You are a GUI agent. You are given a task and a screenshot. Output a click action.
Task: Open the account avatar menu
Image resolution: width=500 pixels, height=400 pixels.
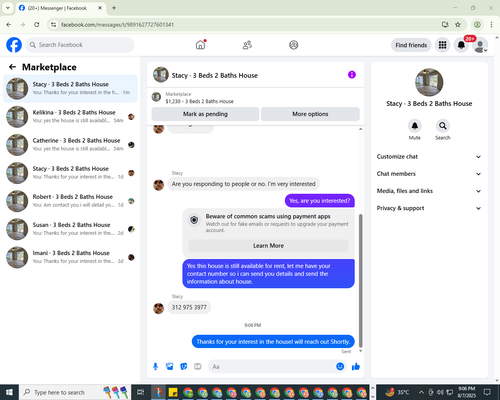point(480,45)
